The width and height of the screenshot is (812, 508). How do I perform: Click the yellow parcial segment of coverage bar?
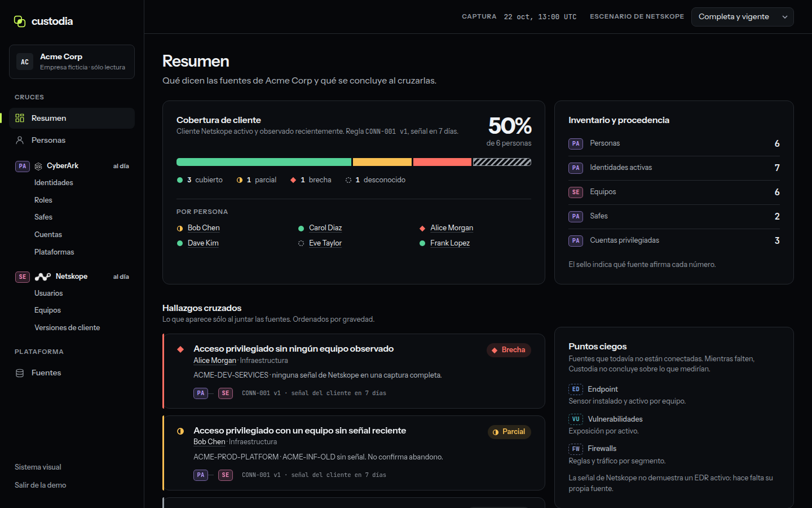[382, 162]
